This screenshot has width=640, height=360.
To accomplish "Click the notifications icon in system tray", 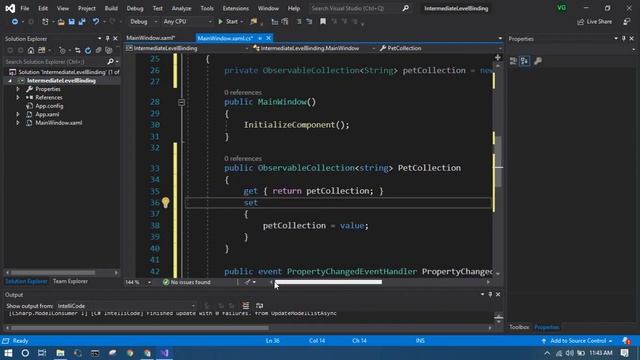I will pos(624,353).
